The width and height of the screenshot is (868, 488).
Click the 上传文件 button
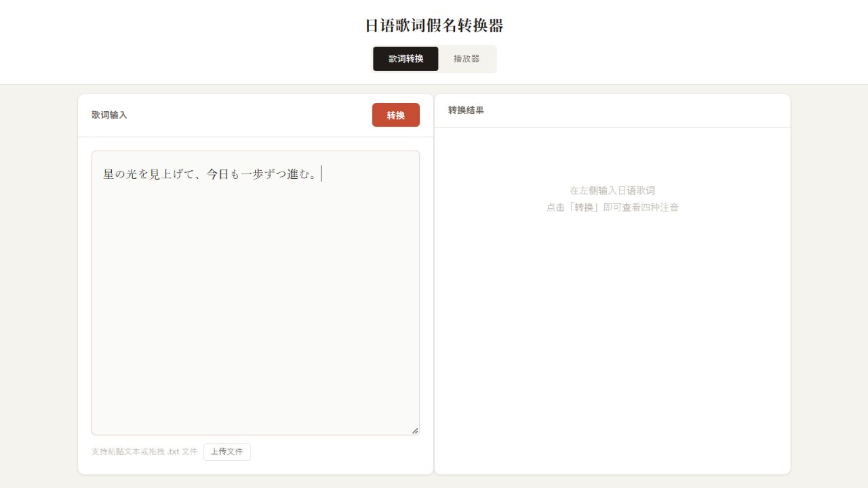coord(227,452)
